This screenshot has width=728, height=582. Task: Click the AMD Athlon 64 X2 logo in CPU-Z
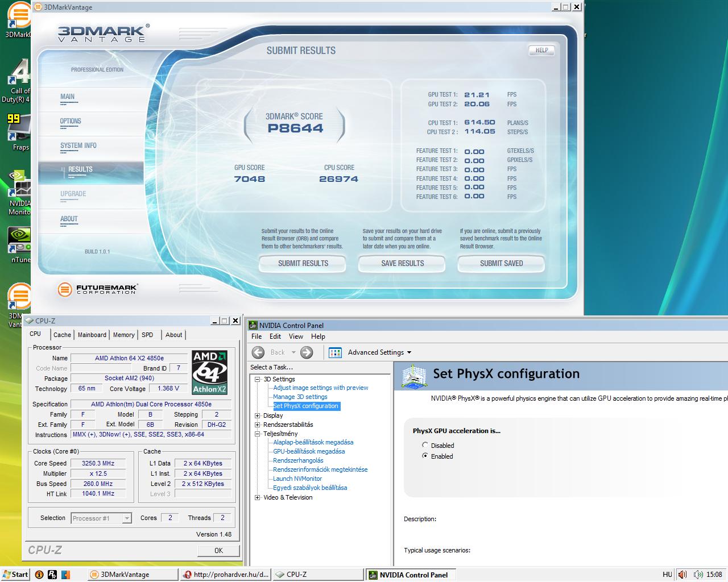209,372
